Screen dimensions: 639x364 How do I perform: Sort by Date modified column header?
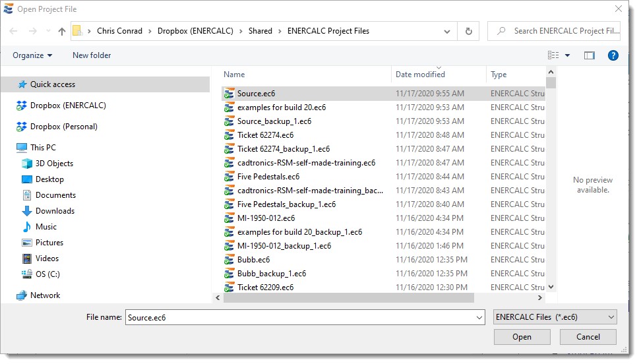420,75
